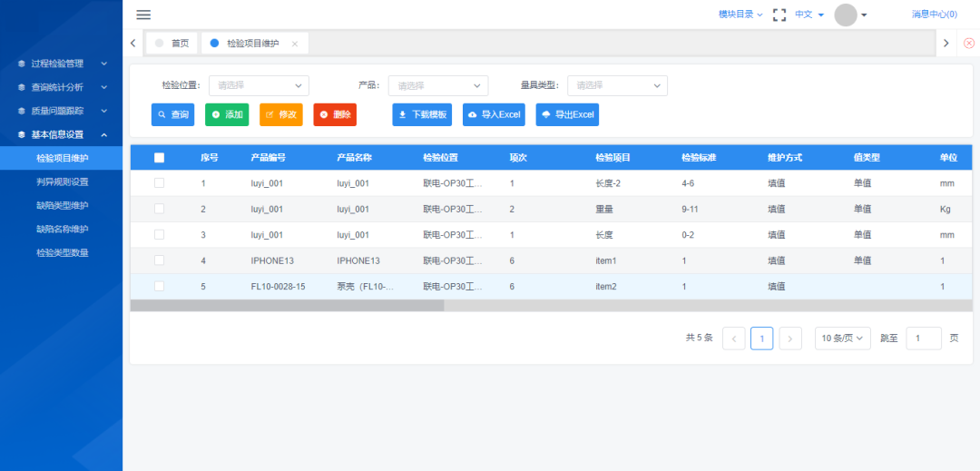The width and height of the screenshot is (980, 471).
Task: Open 检验类型数量 in the sidebar
Action: pyautogui.click(x=62, y=253)
